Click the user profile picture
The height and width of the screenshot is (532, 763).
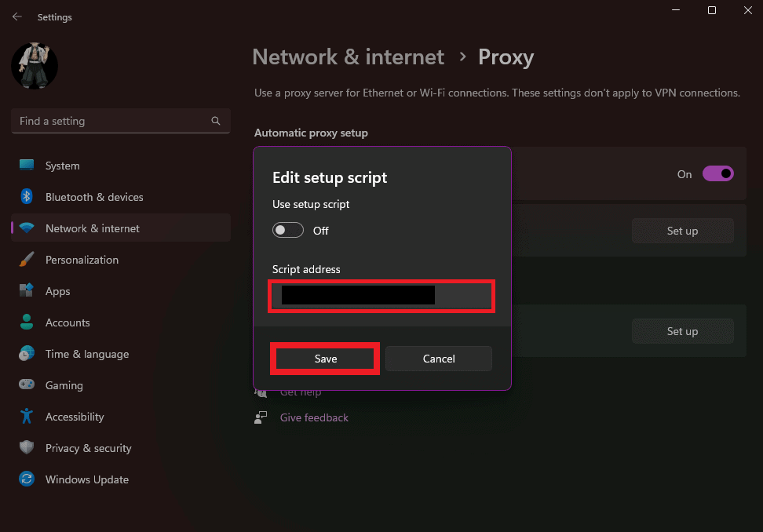pyautogui.click(x=34, y=67)
